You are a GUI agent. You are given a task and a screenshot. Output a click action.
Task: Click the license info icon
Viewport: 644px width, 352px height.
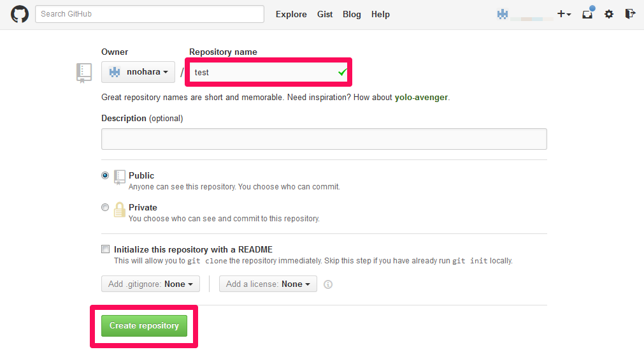pos(328,284)
